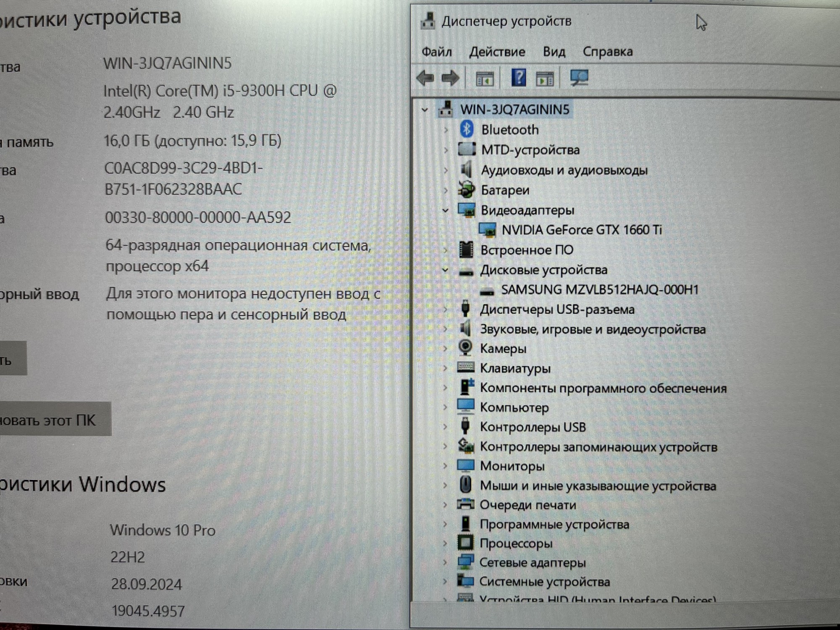This screenshot has height=630, width=840.
Task: Click the Мониторы display icon
Action: (466, 465)
